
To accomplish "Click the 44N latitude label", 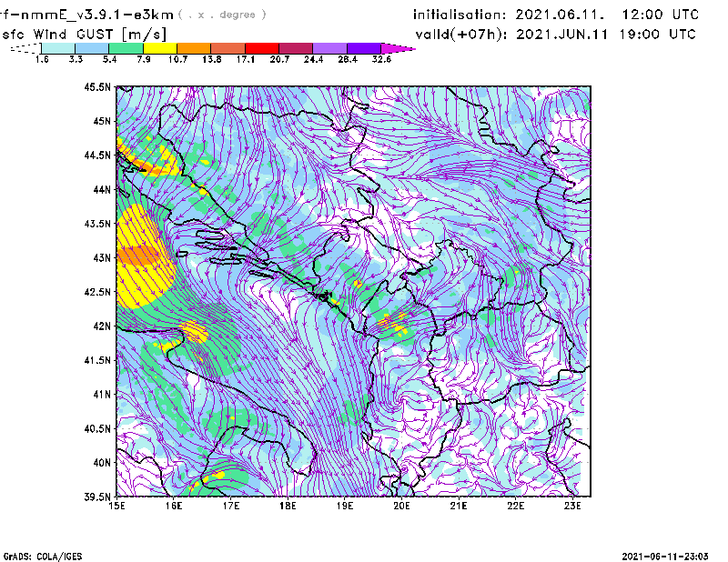I will 102,189.
